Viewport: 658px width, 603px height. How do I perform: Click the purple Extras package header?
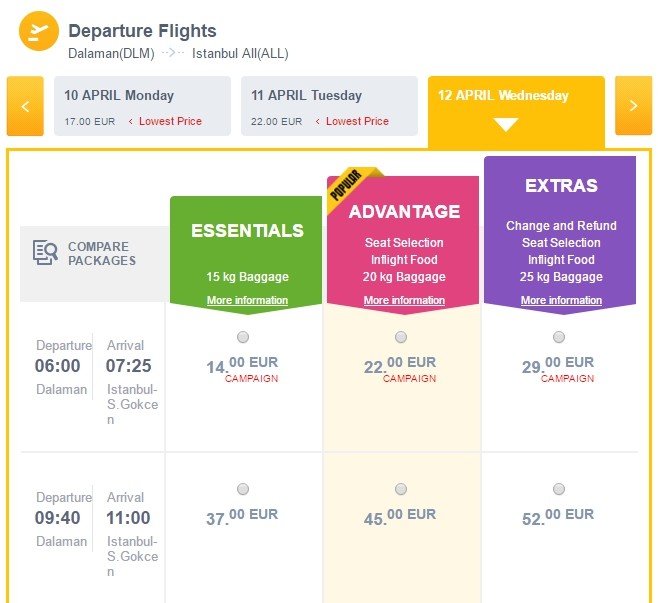tap(561, 186)
